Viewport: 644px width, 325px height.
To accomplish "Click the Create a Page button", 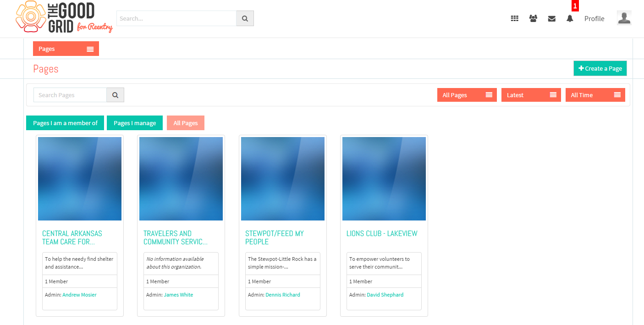I will (600, 68).
